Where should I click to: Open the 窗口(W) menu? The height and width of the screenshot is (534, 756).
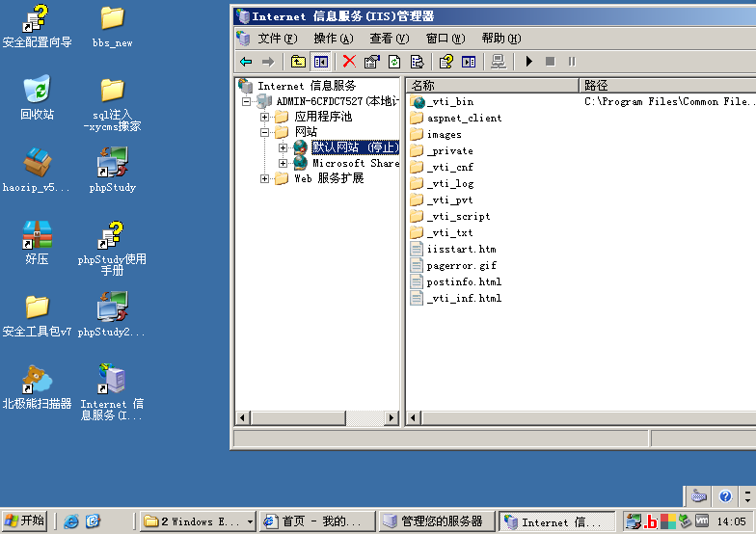[445, 39]
